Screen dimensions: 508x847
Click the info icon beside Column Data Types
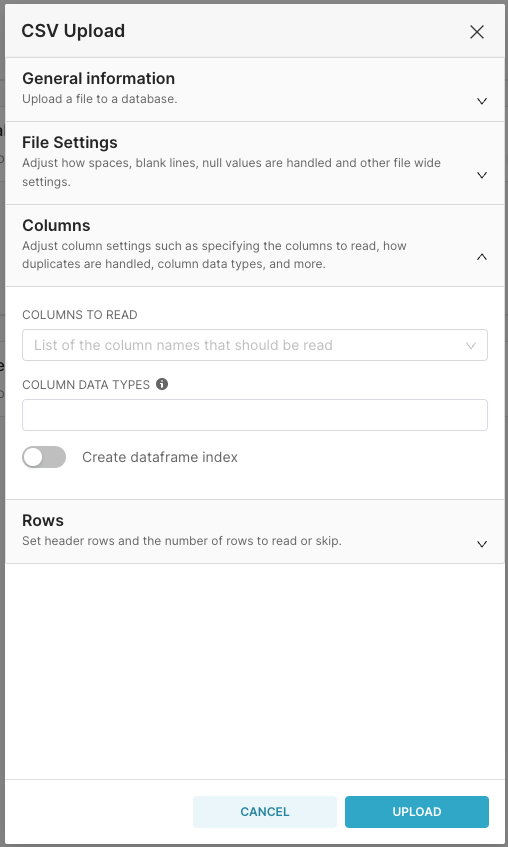(162, 384)
